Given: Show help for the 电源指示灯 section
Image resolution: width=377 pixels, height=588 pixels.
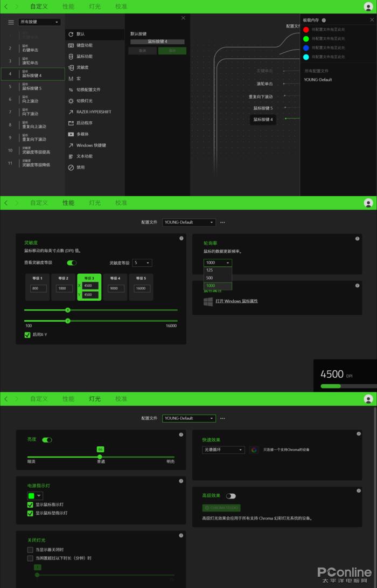Looking at the screenshot, I should point(181,481).
